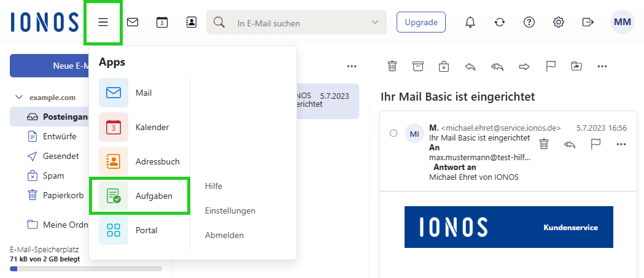Click the sign out icon in header

click(588, 23)
